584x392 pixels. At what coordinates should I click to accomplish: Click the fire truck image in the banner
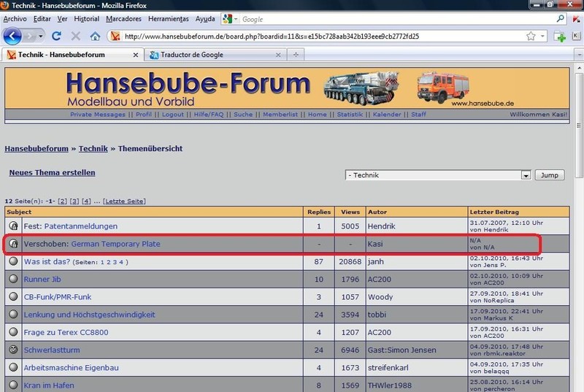coord(443,88)
